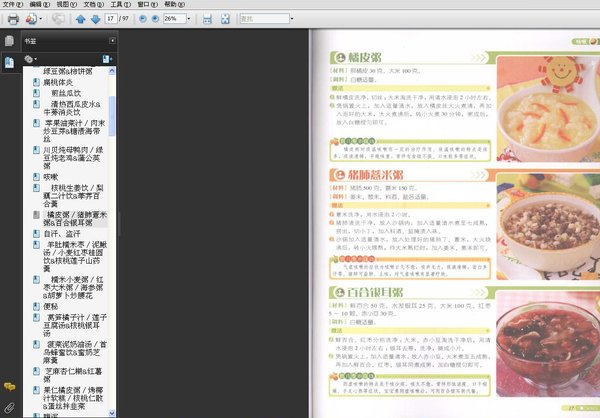Click the Print icon in the toolbar
Screen dimensions: 600x418
click(13, 19)
